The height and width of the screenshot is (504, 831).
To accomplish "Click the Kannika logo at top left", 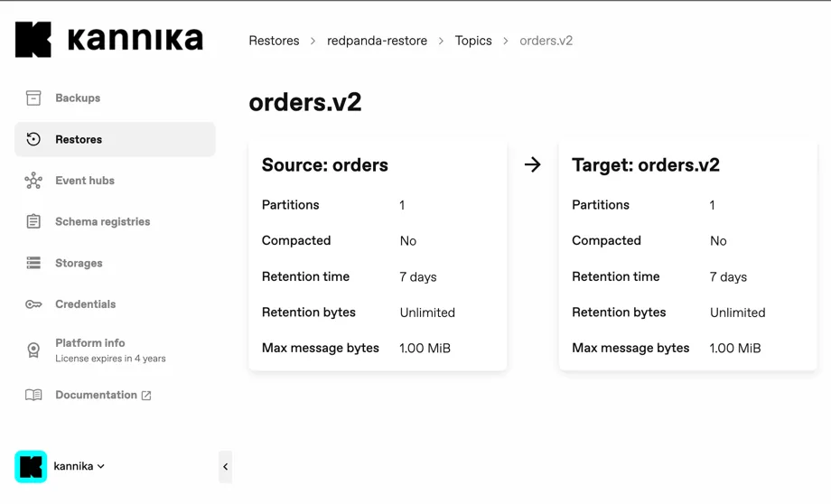I will tap(109, 40).
